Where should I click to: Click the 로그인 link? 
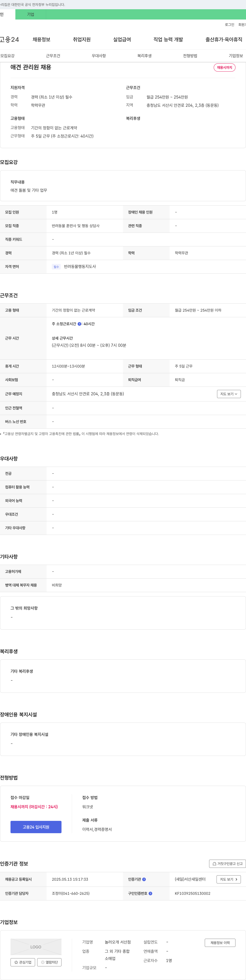229,25
